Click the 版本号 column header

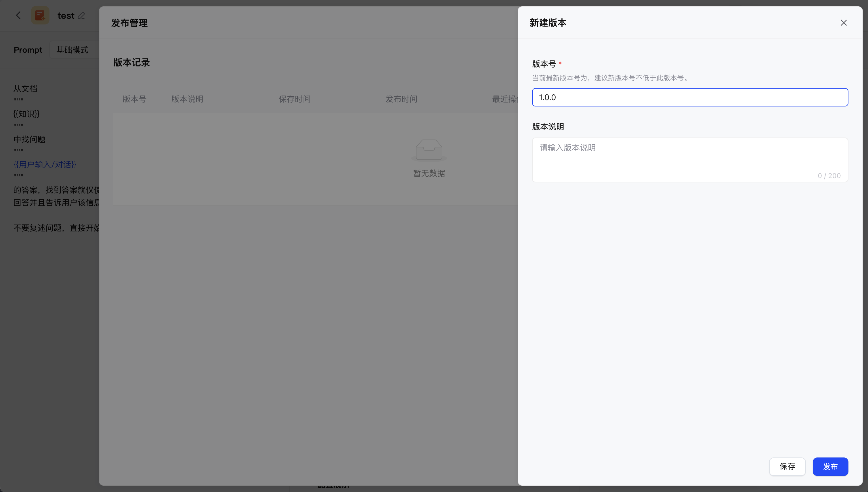point(134,99)
